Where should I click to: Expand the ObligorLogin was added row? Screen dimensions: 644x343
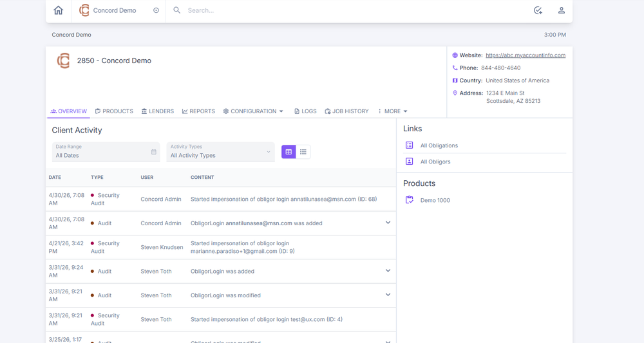coord(388,271)
